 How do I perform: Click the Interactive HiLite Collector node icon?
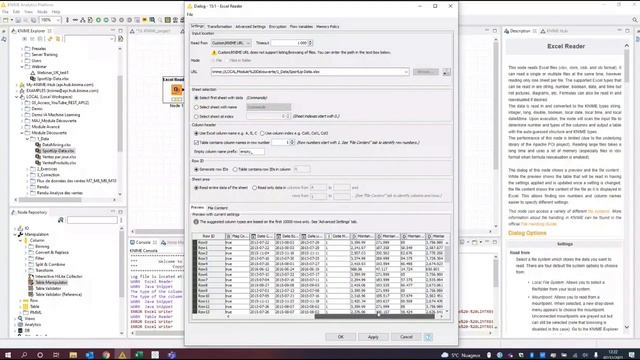tap(31, 276)
